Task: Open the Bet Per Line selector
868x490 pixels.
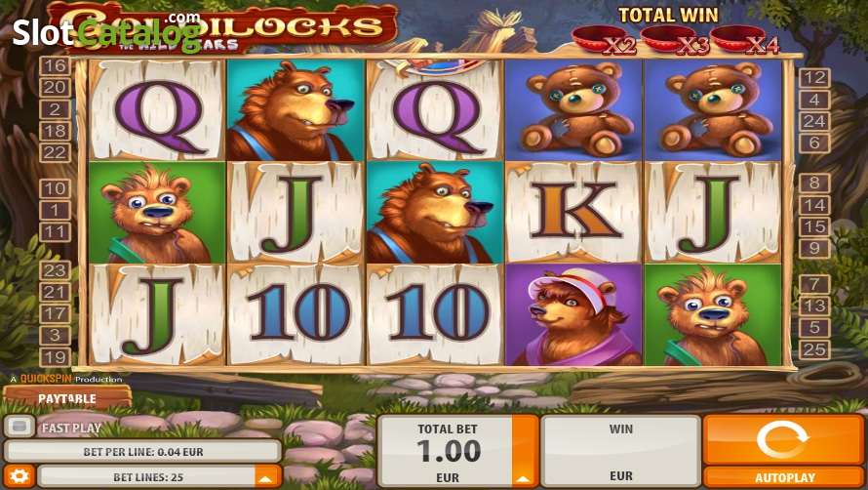Action: coord(142,451)
